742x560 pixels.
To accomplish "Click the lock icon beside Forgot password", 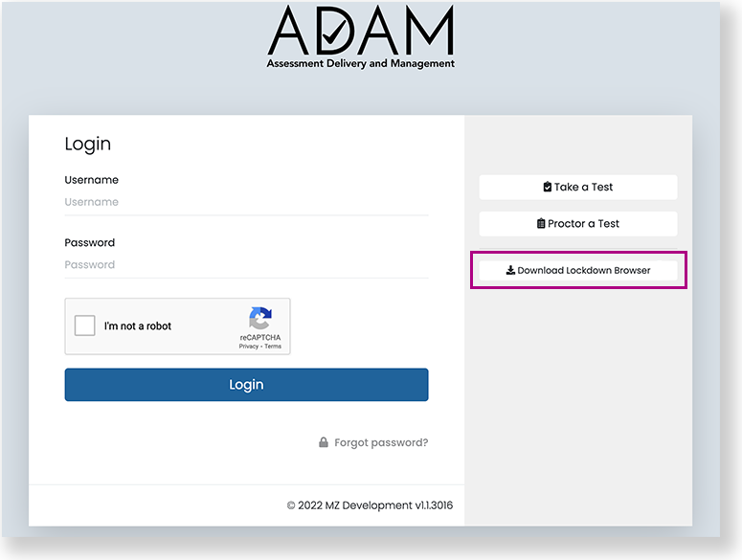I will (x=324, y=442).
